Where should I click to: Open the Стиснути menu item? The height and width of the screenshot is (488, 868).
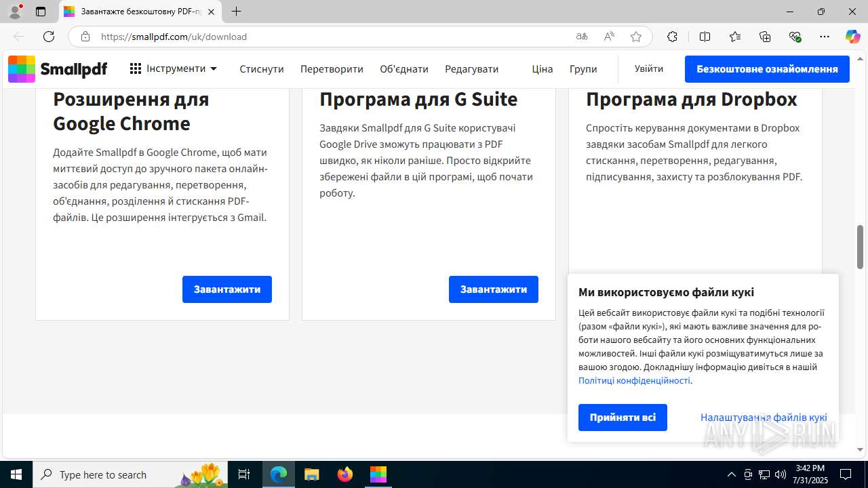(262, 69)
